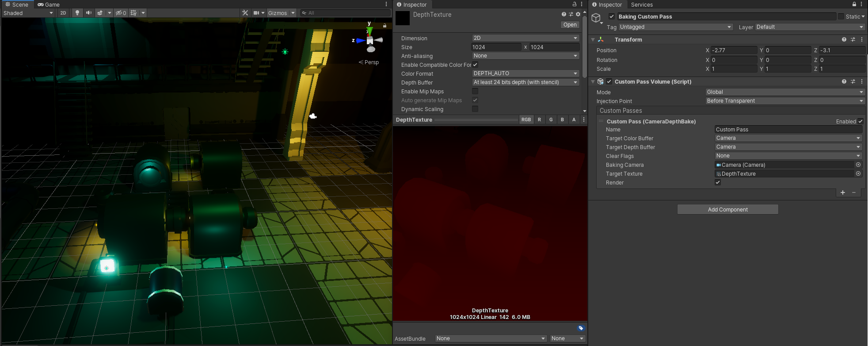The height and width of the screenshot is (346, 868).
Task: Switch to the Services tab
Action: pos(642,4)
